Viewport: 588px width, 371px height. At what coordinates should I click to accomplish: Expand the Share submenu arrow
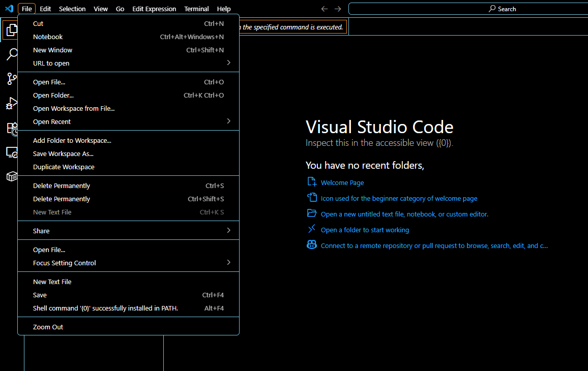229,230
